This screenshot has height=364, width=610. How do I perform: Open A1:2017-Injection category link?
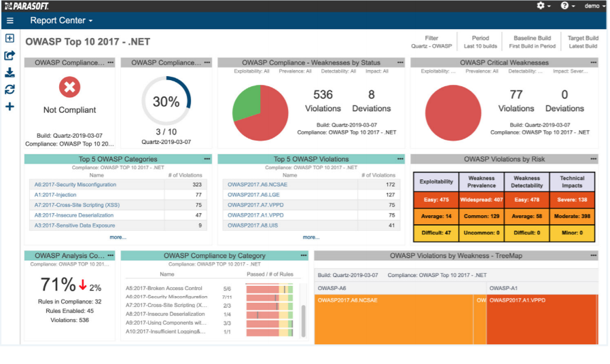pos(55,194)
